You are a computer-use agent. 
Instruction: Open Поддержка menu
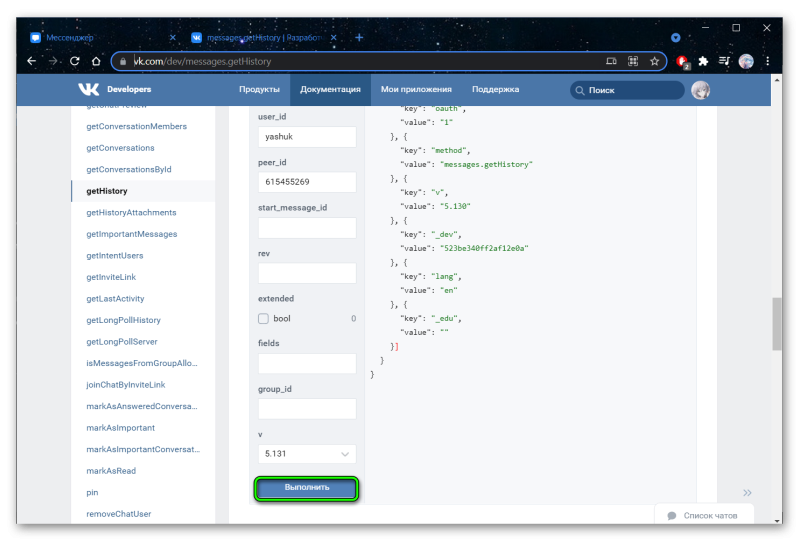pyautogui.click(x=495, y=89)
